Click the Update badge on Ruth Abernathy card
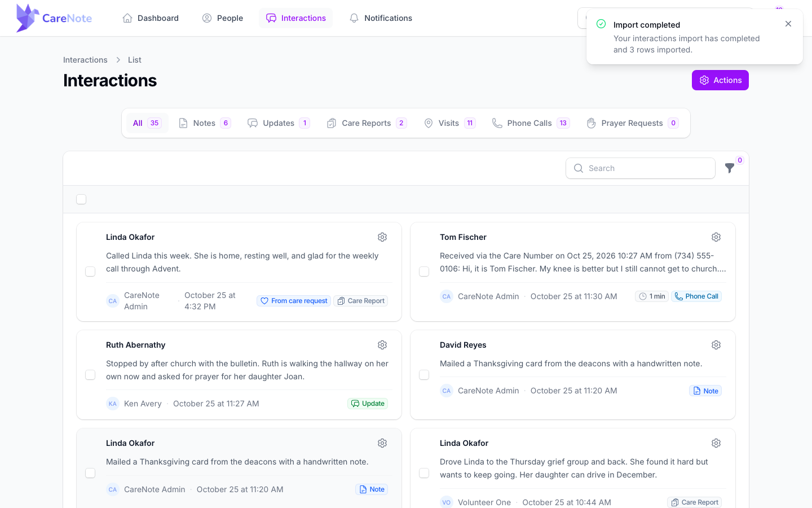This screenshot has width=812, height=508. pyautogui.click(x=368, y=404)
